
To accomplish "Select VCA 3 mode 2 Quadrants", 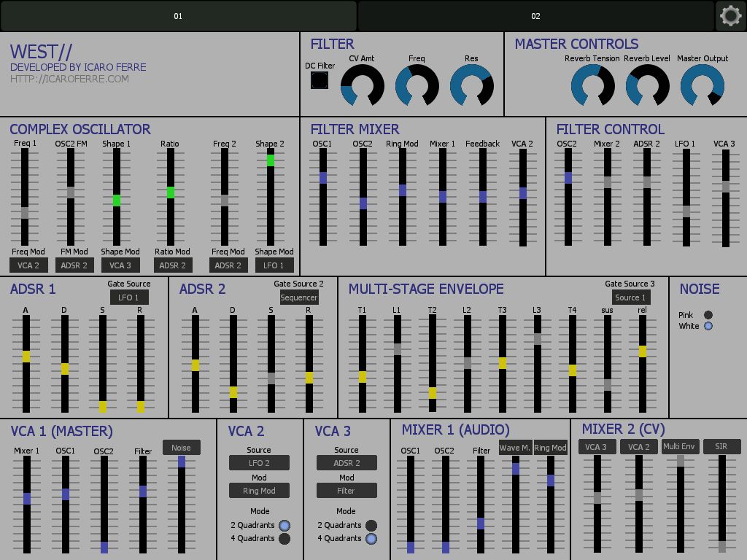I will point(371,525).
